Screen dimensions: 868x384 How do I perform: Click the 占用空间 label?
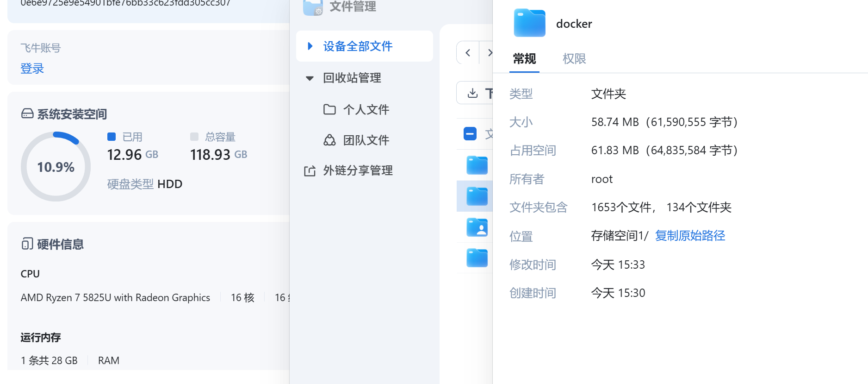click(x=533, y=151)
